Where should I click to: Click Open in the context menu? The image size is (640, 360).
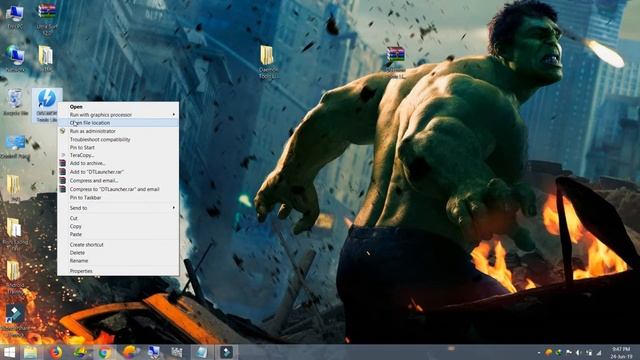click(x=118, y=107)
